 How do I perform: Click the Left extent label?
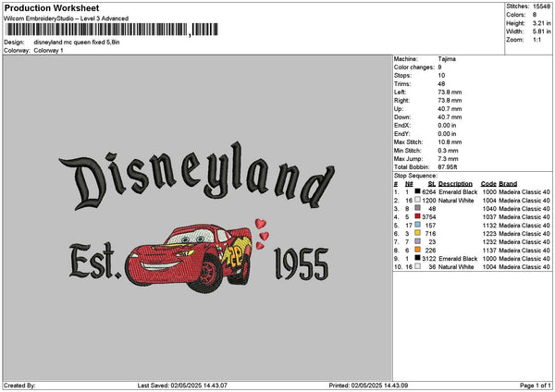(x=401, y=92)
